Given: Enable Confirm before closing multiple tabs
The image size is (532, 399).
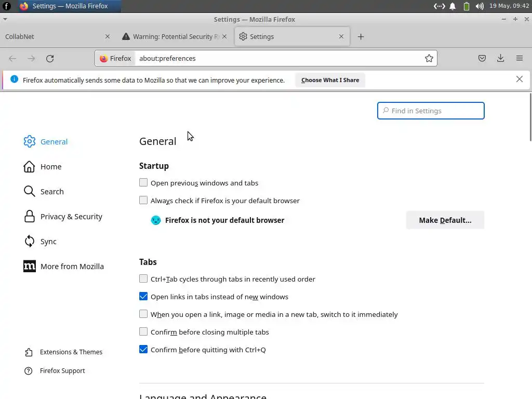Looking at the screenshot, I should coord(143,331).
